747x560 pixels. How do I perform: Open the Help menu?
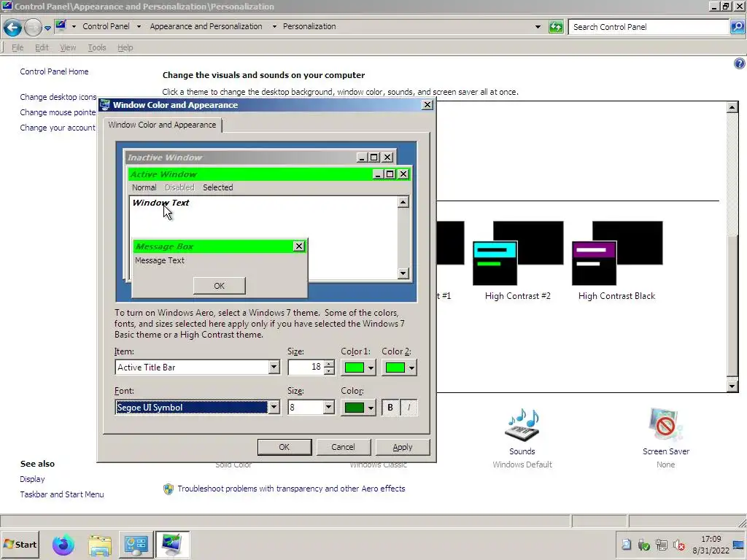coord(125,47)
